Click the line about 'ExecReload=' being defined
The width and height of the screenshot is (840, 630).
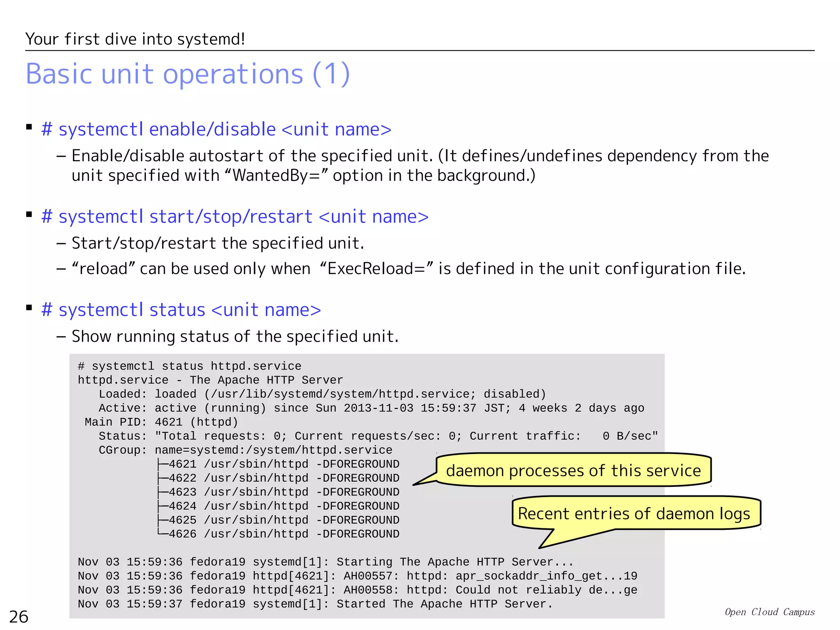pyautogui.click(x=409, y=269)
